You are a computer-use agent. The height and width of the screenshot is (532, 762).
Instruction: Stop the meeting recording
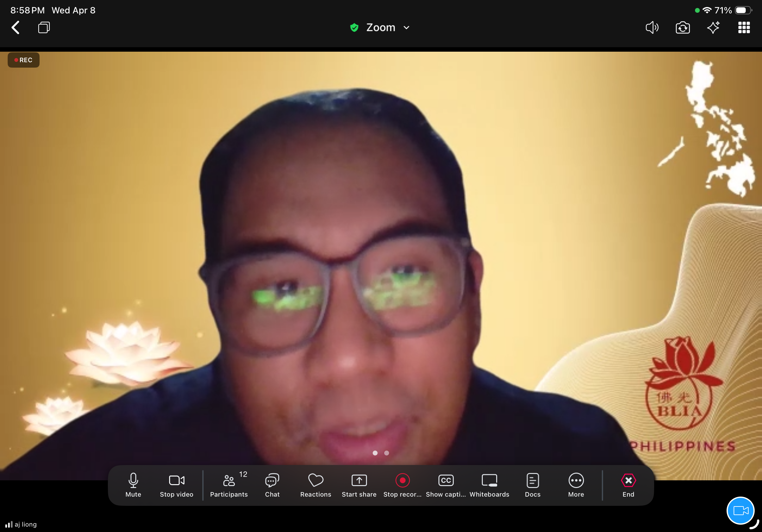402,484
